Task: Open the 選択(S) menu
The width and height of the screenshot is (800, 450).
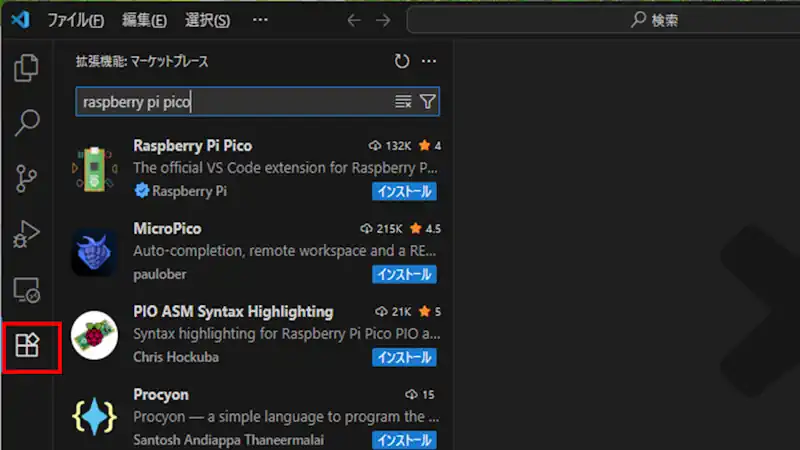Action: pyautogui.click(x=207, y=20)
